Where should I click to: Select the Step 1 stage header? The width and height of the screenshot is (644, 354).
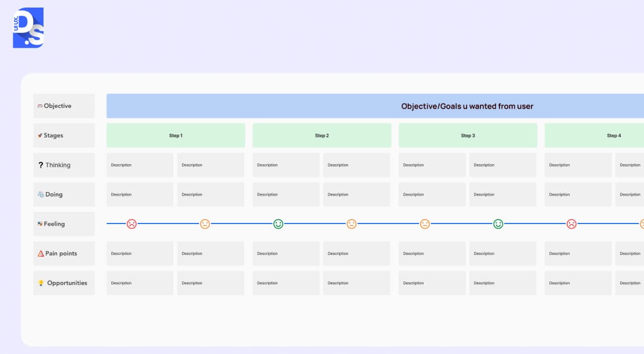point(176,135)
